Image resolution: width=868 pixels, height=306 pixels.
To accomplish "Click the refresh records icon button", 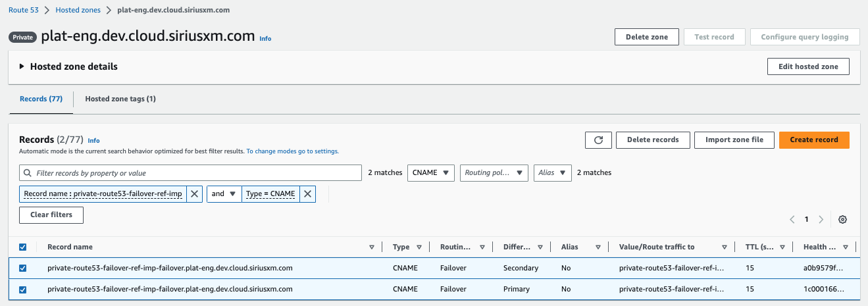I will pyautogui.click(x=598, y=140).
